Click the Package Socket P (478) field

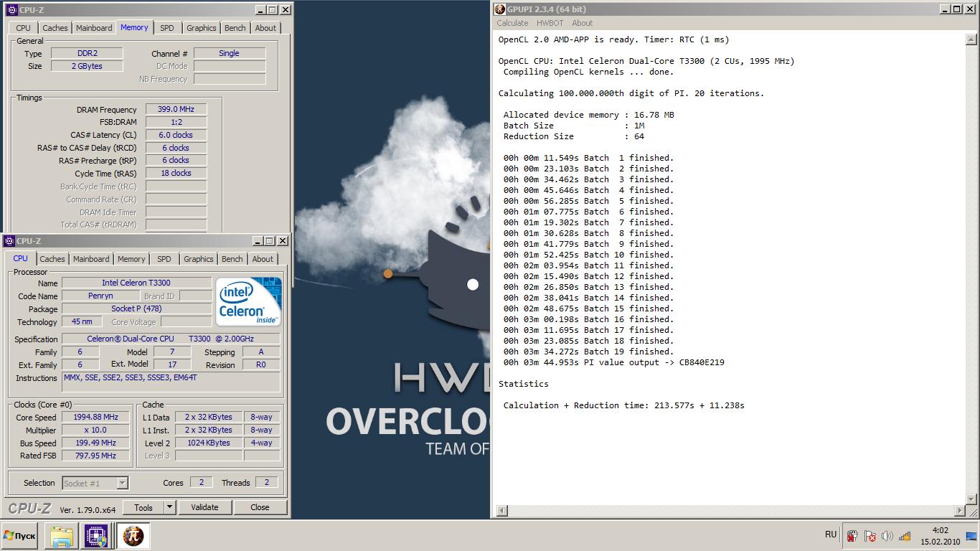pos(136,309)
